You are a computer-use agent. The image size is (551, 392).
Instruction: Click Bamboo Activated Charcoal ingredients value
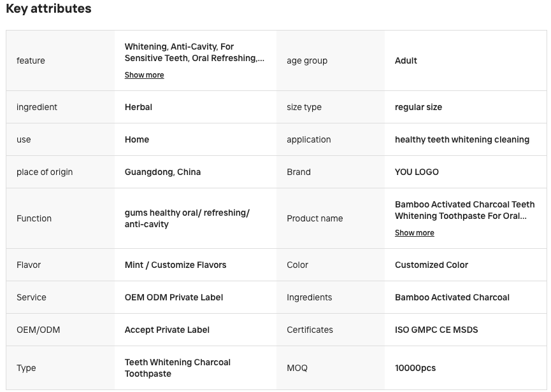pyautogui.click(x=452, y=298)
